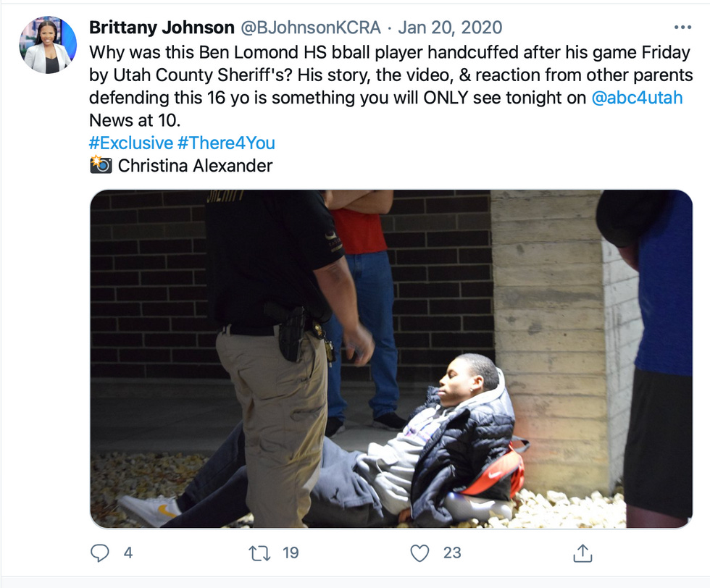Open the #Exclusive hashtag
710x588 pixels.
(131, 143)
